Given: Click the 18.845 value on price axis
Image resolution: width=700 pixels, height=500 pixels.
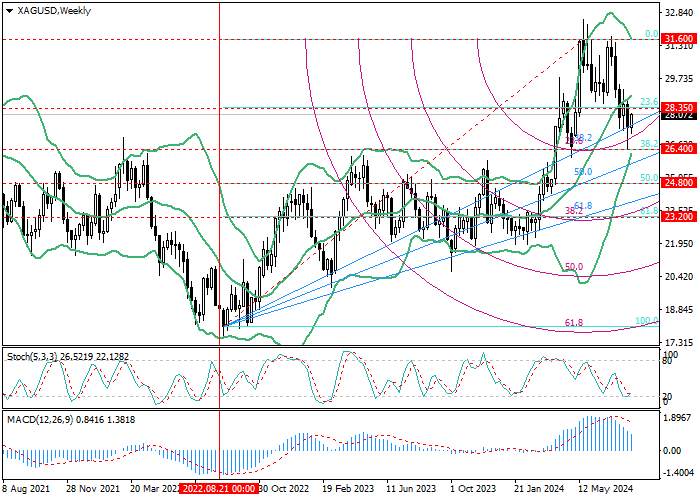Looking at the screenshot, I should click(x=679, y=310).
